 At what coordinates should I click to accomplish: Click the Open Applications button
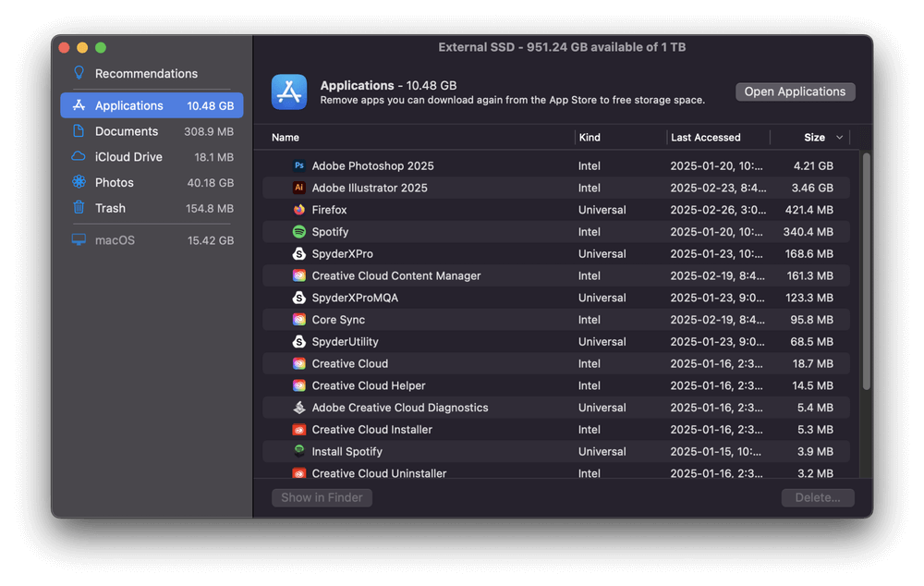(x=795, y=92)
